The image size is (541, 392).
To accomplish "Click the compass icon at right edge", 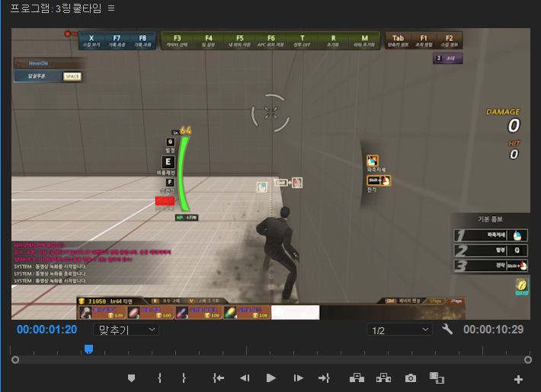I will click(521, 286).
